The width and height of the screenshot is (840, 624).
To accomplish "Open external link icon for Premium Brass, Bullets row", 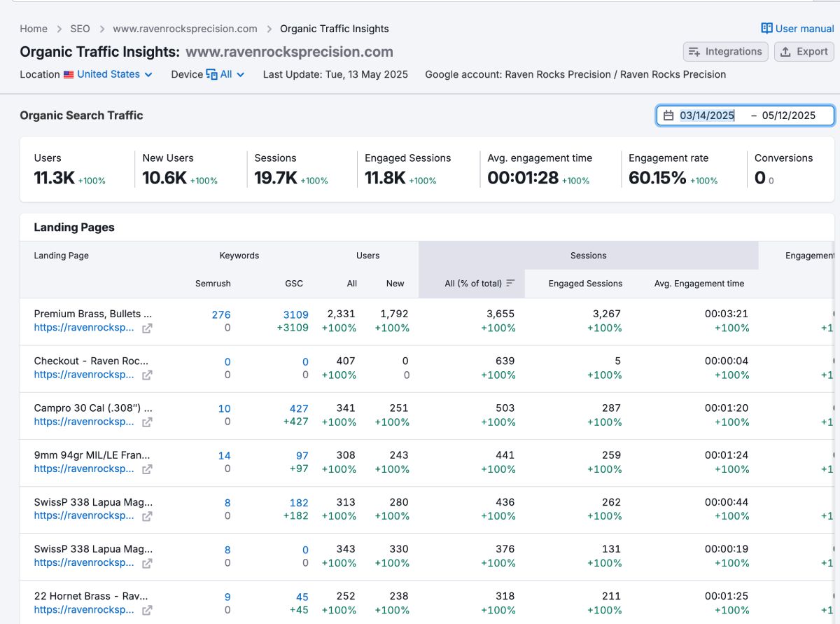I will (x=147, y=328).
